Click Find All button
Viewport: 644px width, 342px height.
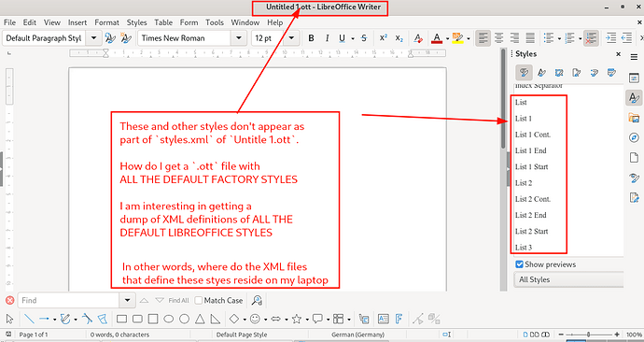[x=178, y=301]
